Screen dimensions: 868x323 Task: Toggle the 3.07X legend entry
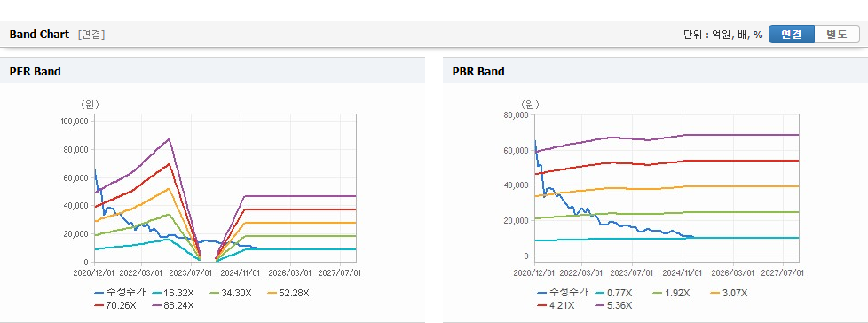[x=729, y=293]
